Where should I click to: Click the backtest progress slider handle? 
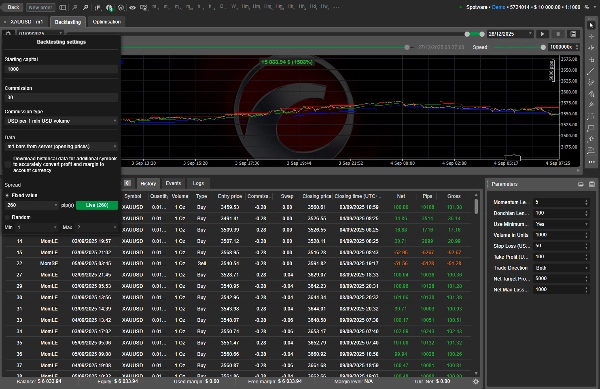click(407, 47)
